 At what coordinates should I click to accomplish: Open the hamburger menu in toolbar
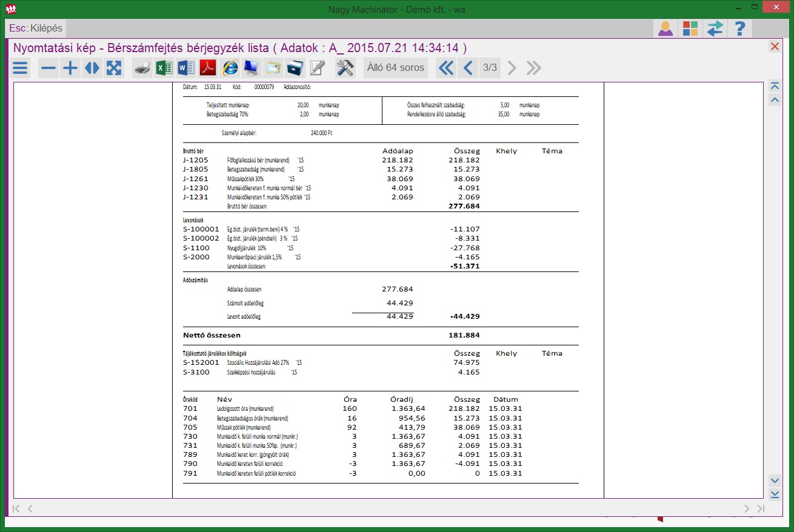coord(21,68)
